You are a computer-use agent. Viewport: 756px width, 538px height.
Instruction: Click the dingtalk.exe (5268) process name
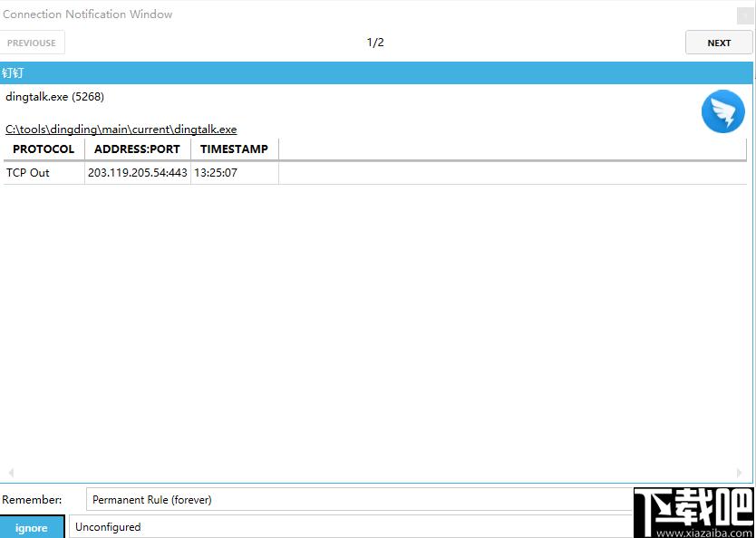(x=54, y=97)
